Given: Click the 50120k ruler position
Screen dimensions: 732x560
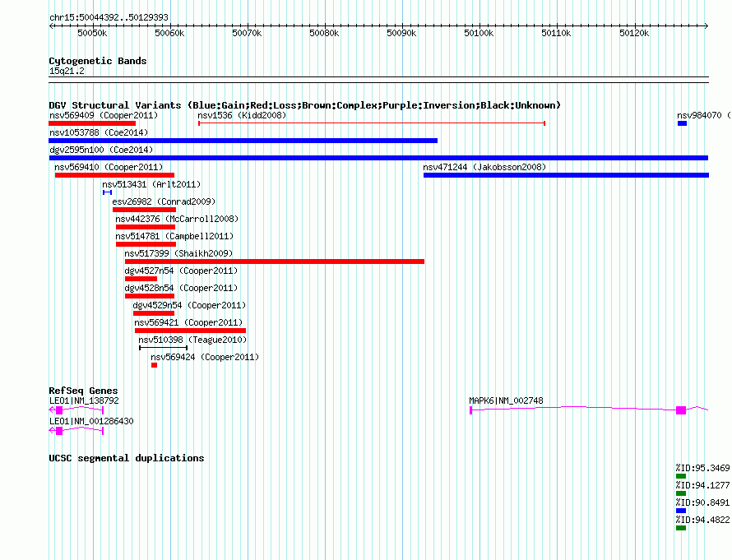Looking at the screenshot, I should coord(634,33).
